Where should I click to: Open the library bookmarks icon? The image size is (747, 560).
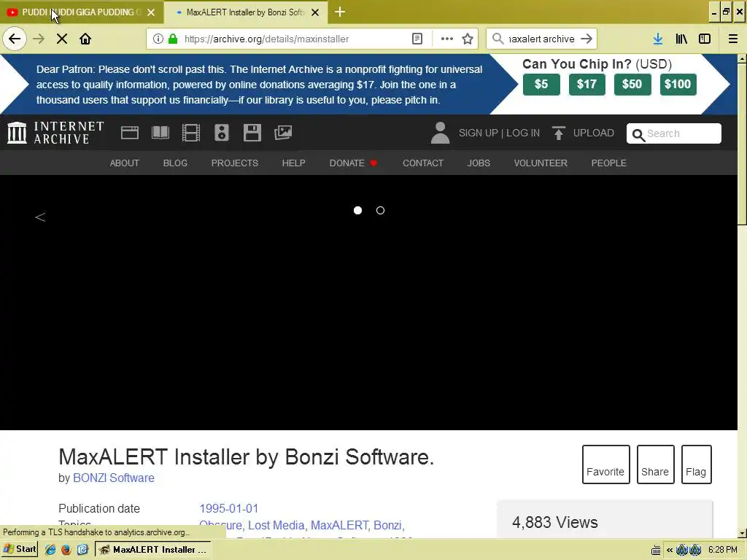click(681, 39)
